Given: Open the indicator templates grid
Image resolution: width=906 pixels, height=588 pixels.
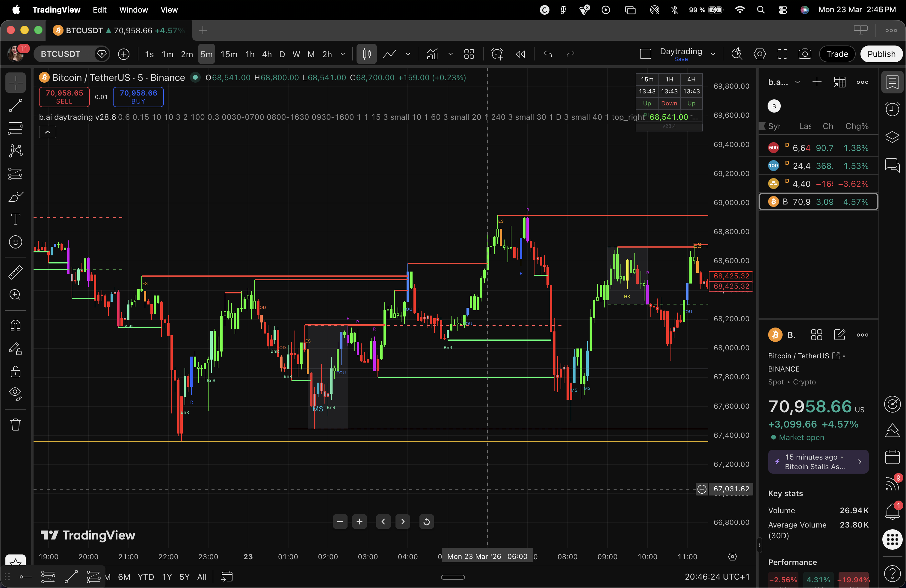Looking at the screenshot, I should click(x=469, y=54).
